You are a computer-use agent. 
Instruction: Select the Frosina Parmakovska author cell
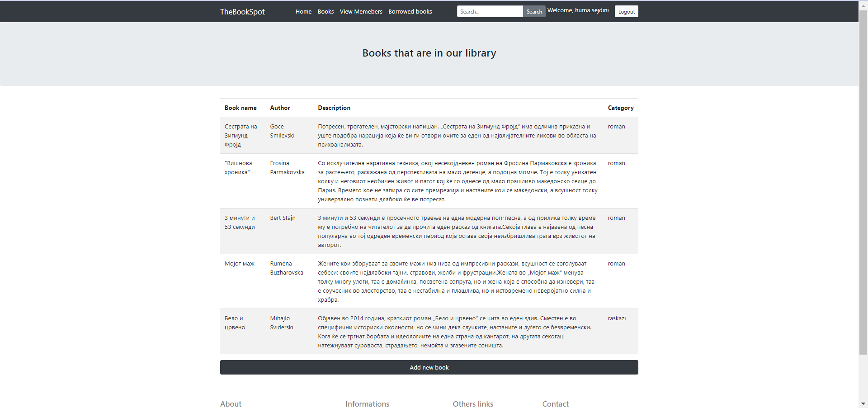click(x=287, y=168)
